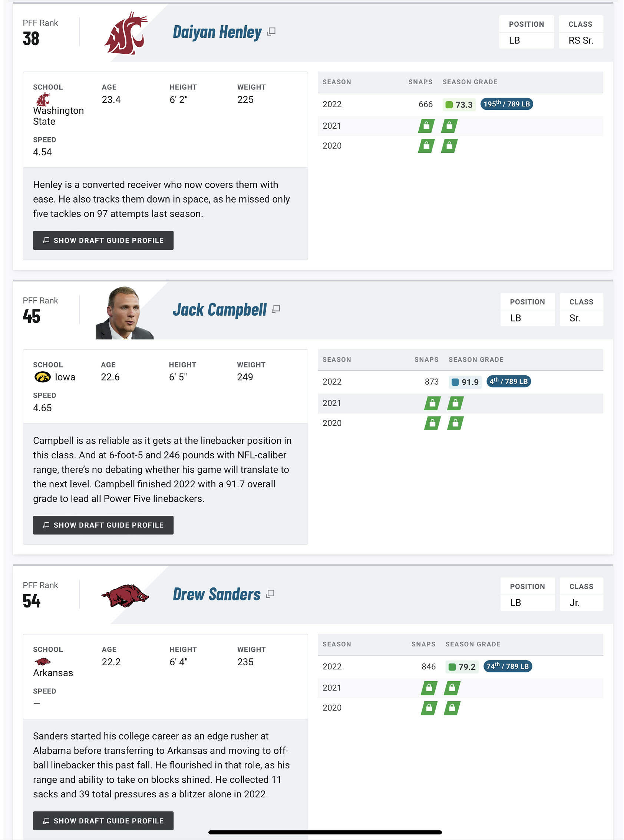Click Campbell's 4th / 789 LB rank badge
Image resolution: width=624 pixels, height=840 pixels.
pyautogui.click(x=508, y=381)
